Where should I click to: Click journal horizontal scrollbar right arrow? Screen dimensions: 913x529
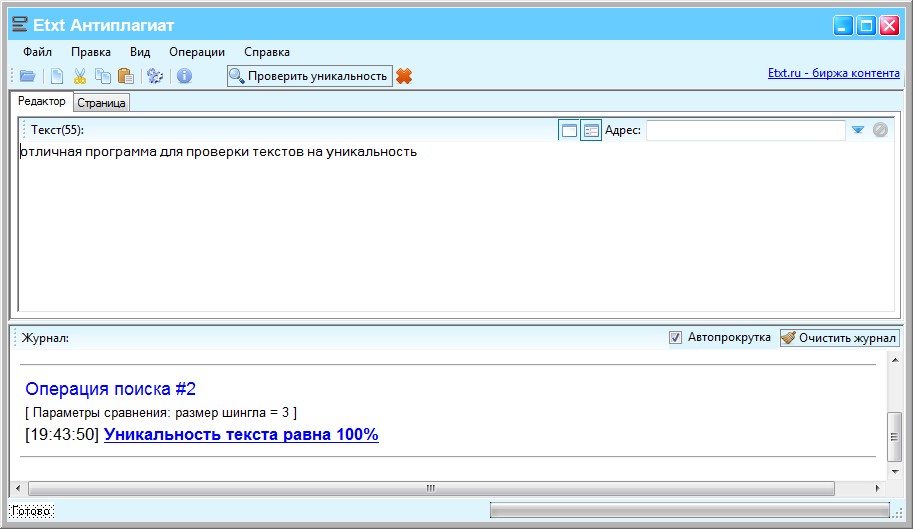coord(877,488)
